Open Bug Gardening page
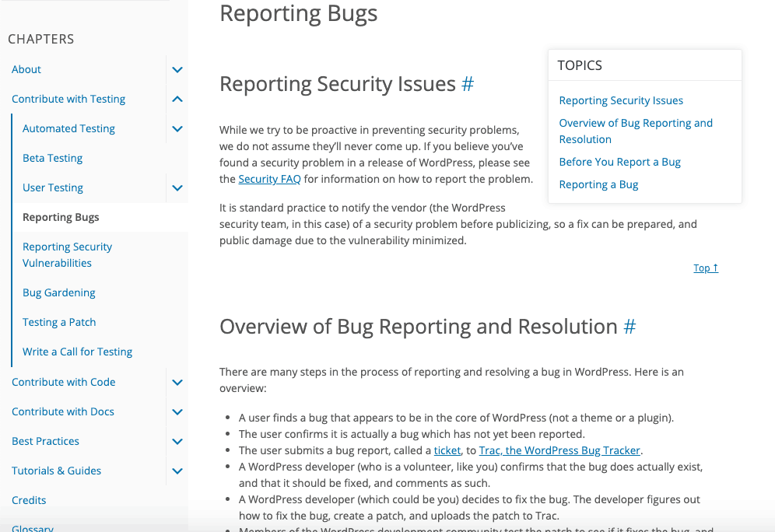The image size is (775, 532). pyautogui.click(x=59, y=293)
